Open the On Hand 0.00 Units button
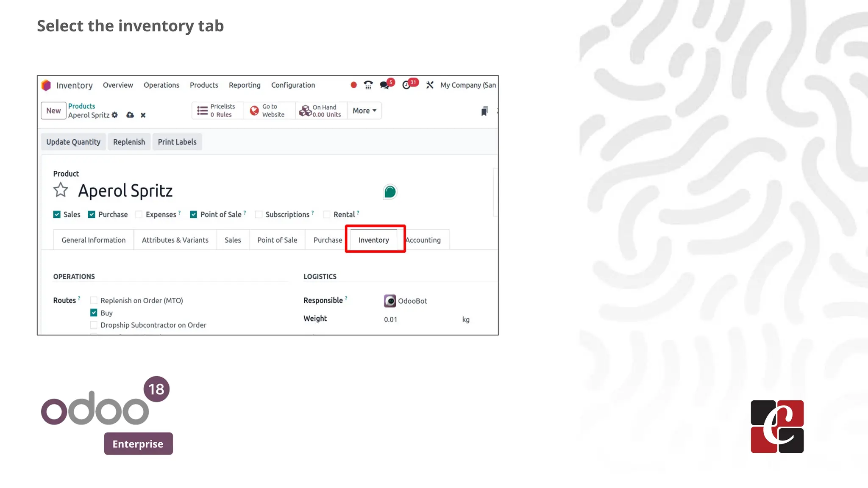Image resolution: width=868 pixels, height=488 pixels. pos(321,111)
